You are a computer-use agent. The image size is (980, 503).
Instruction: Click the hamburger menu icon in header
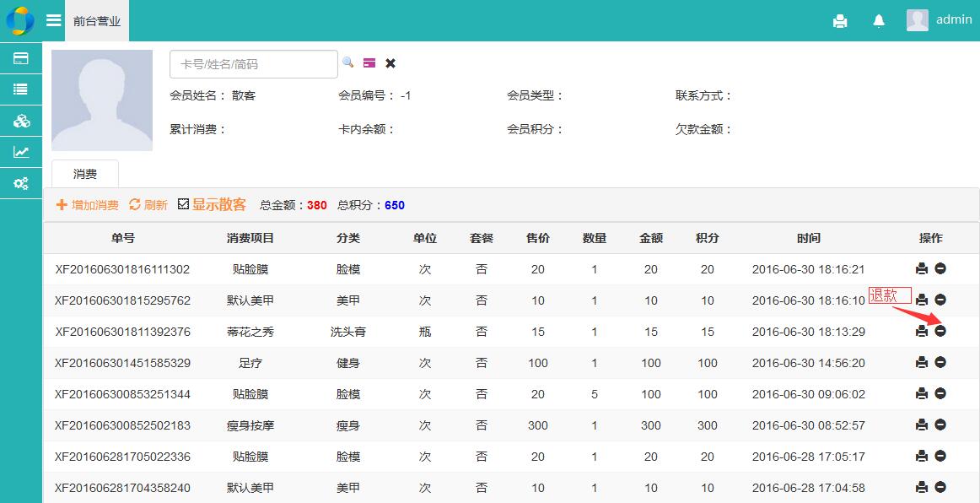pos(53,20)
